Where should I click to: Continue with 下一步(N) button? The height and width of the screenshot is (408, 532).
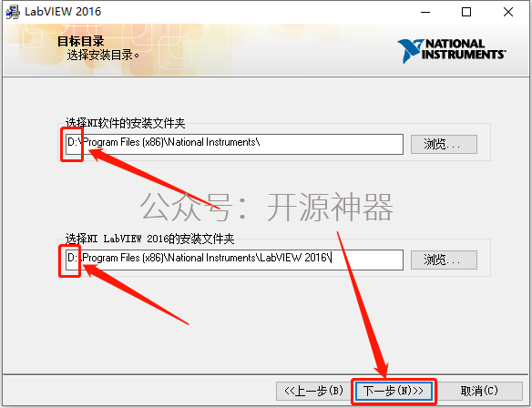(394, 391)
